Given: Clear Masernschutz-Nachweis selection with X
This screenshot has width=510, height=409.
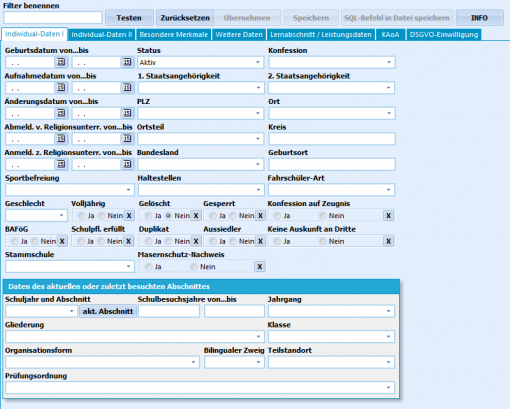Looking at the screenshot, I should [260, 267].
